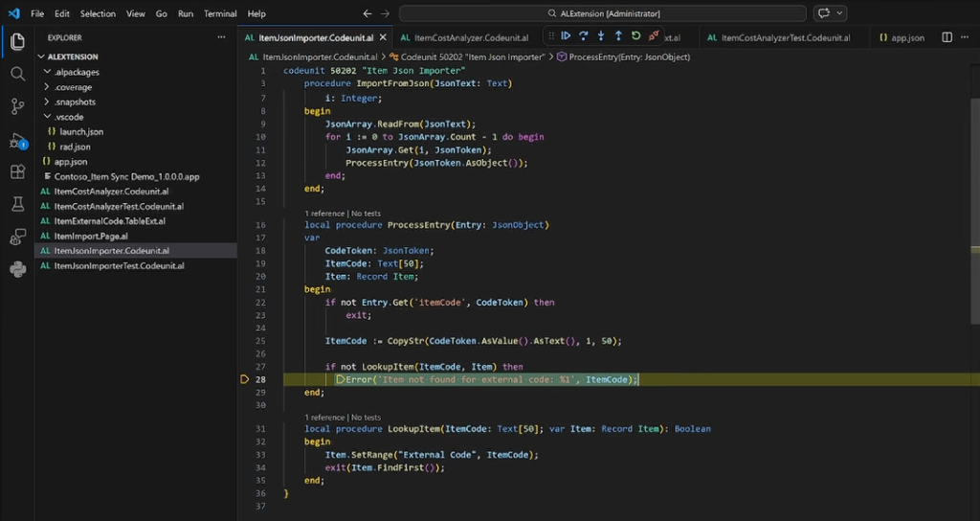Open app.json in the explorer tree
The image size is (980, 521).
71,161
